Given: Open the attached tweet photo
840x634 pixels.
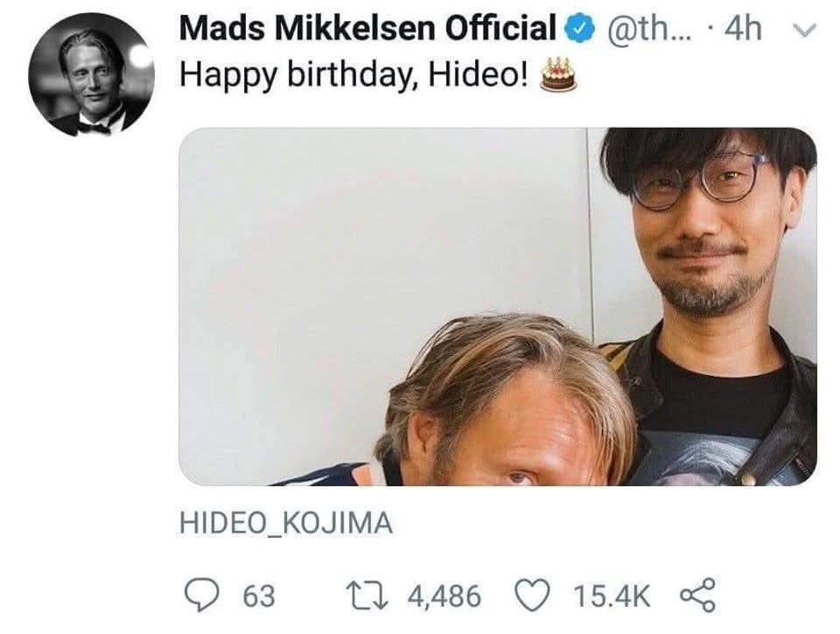Looking at the screenshot, I should tap(497, 306).
